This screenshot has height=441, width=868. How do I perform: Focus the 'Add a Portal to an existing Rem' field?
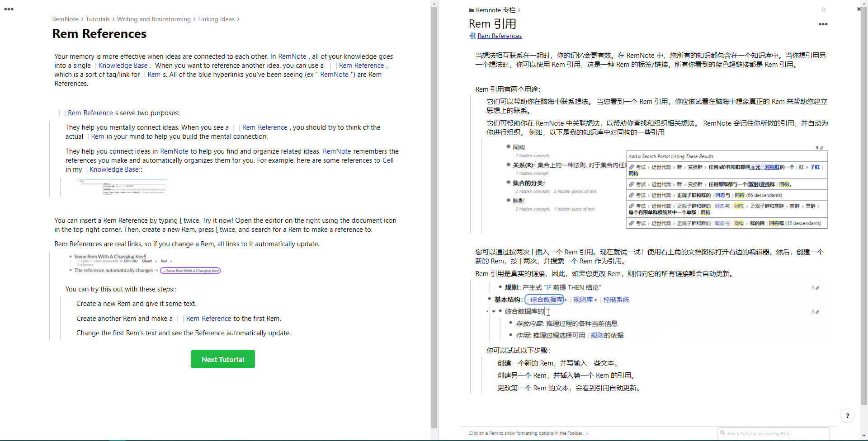774,433
